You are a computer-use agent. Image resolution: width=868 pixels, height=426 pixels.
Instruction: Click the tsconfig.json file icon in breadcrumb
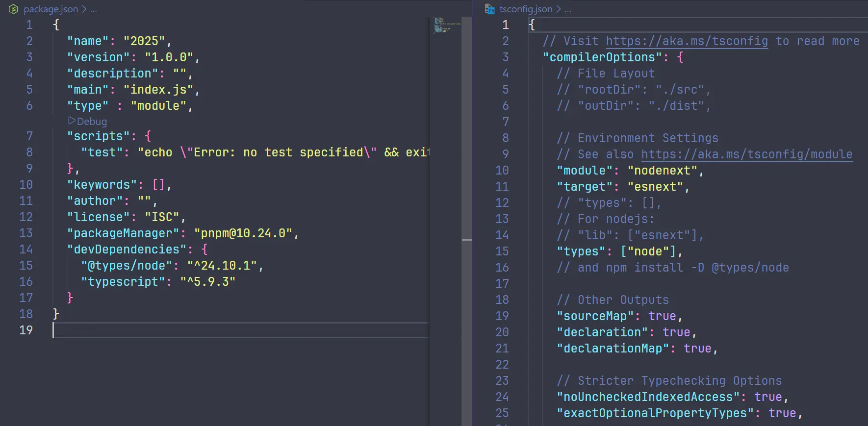pyautogui.click(x=490, y=9)
